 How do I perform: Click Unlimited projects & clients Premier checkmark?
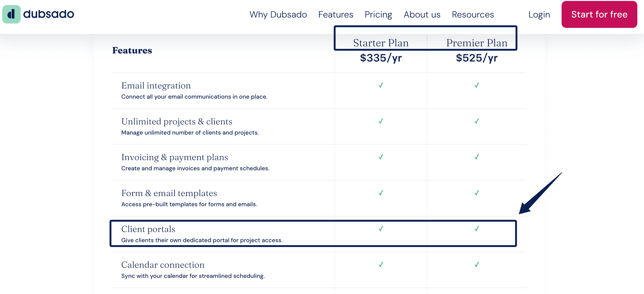tap(477, 121)
